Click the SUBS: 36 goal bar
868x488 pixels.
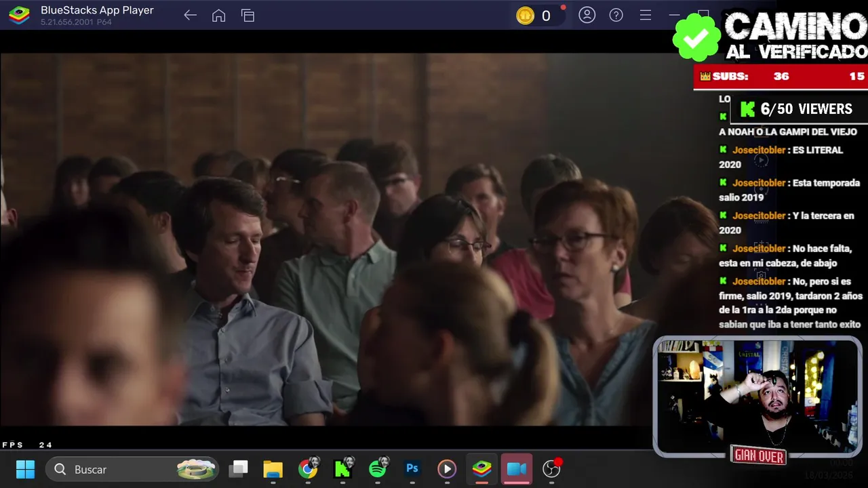pos(781,77)
